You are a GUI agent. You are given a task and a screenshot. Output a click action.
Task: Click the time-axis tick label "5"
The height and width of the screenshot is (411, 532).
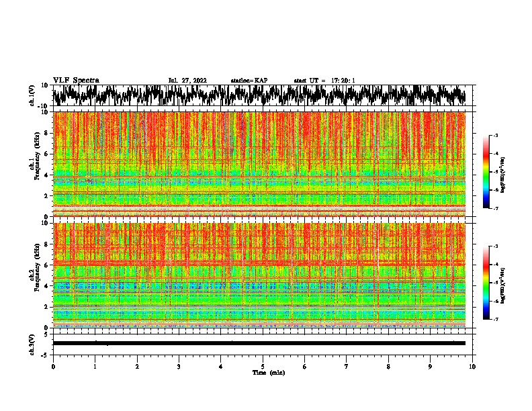tap(263, 367)
